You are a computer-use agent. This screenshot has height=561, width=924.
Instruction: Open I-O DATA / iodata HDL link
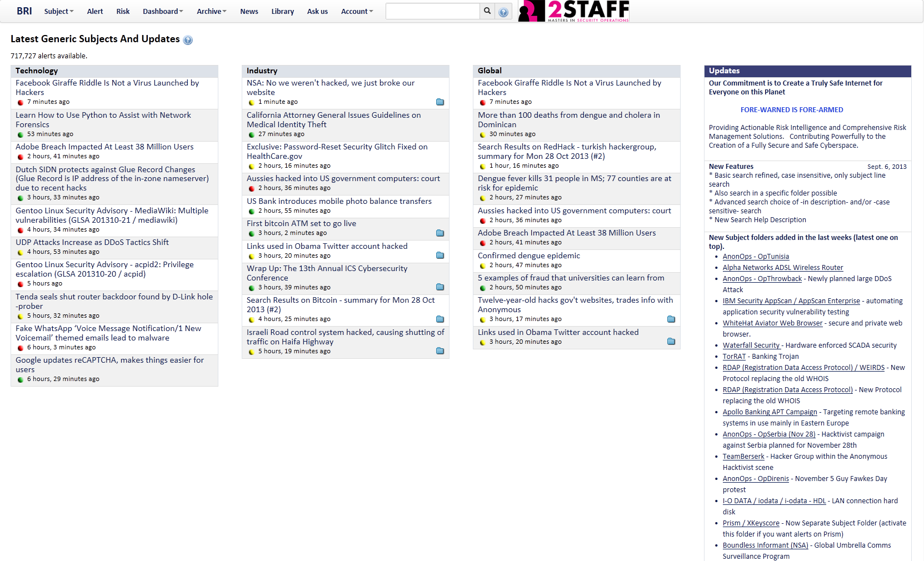click(x=775, y=501)
